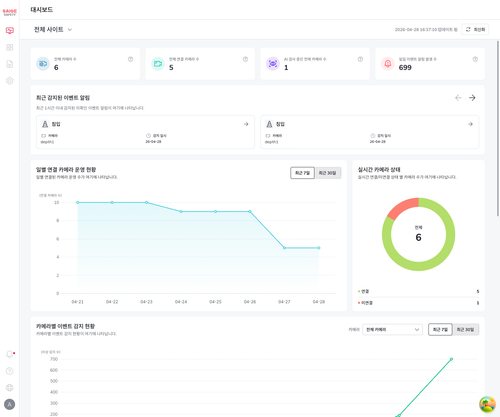Click the 04-21 data point on camera chart
This screenshot has width=500, height=417.
coord(78,202)
